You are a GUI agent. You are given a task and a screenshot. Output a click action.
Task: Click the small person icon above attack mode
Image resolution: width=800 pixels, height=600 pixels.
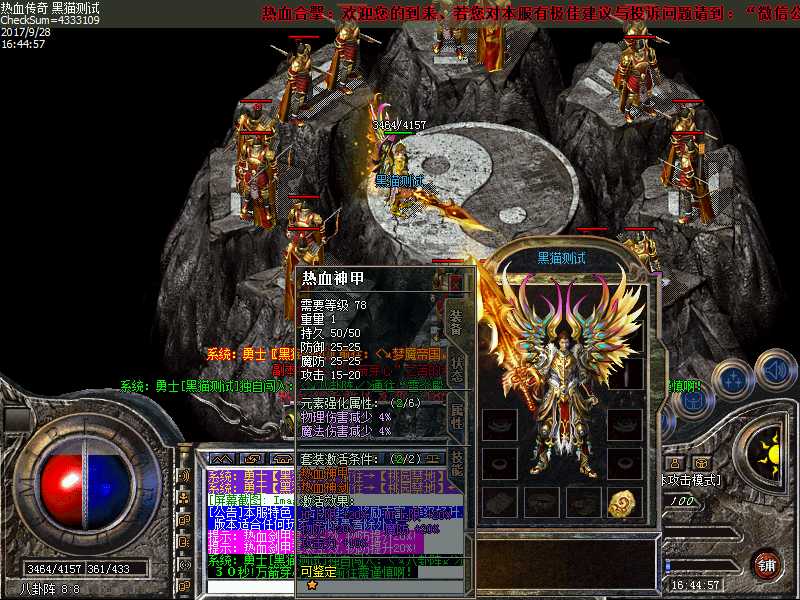(675, 463)
